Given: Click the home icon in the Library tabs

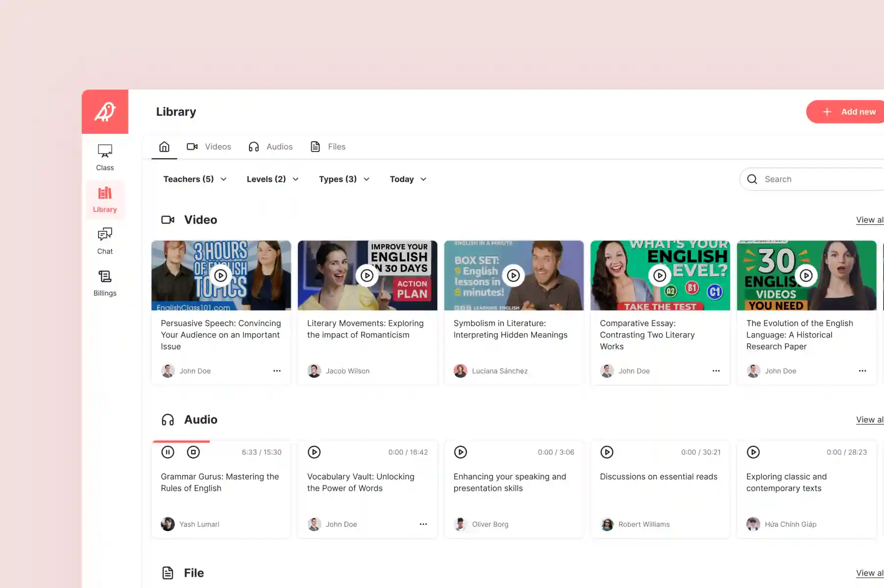Looking at the screenshot, I should 164,146.
